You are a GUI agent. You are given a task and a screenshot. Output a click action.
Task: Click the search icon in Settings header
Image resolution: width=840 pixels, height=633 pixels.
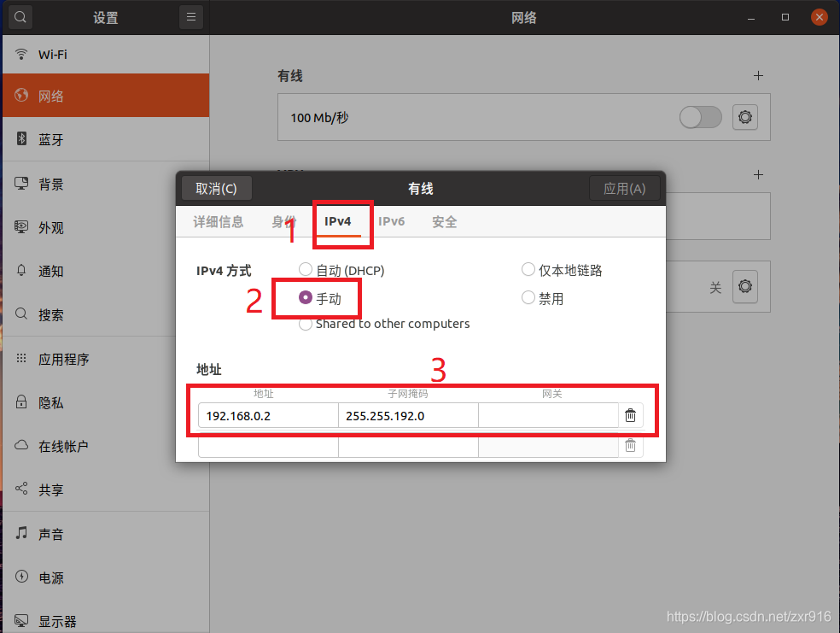point(20,17)
